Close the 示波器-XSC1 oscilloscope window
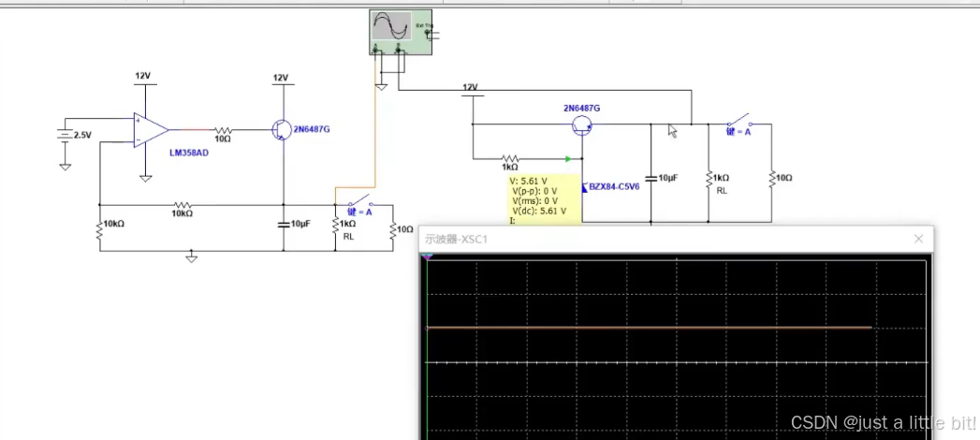 (x=918, y=239)
